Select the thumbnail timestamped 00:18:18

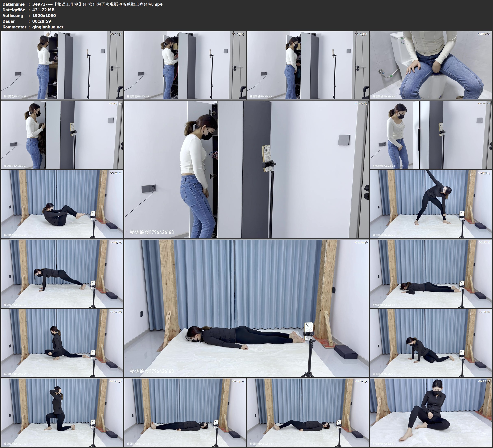[x=431, y=273]
